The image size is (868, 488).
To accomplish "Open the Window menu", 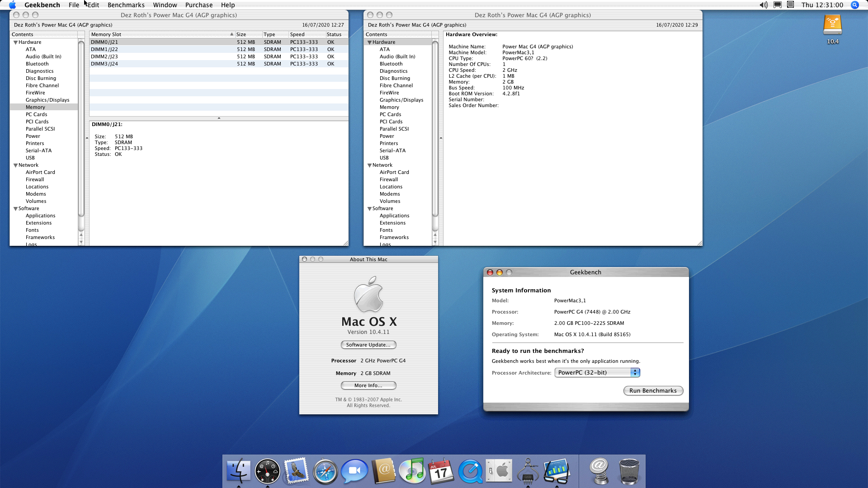I will pos(165,5).
